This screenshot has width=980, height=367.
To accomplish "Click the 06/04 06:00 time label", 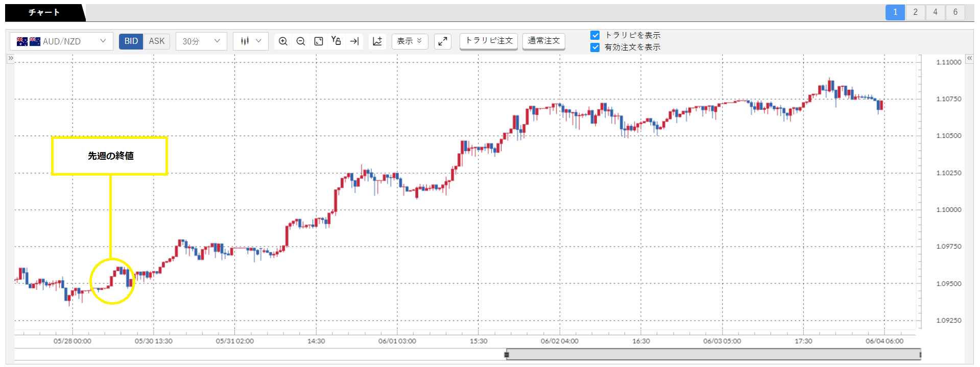I will pyautogui.click(x=885, y=341).
